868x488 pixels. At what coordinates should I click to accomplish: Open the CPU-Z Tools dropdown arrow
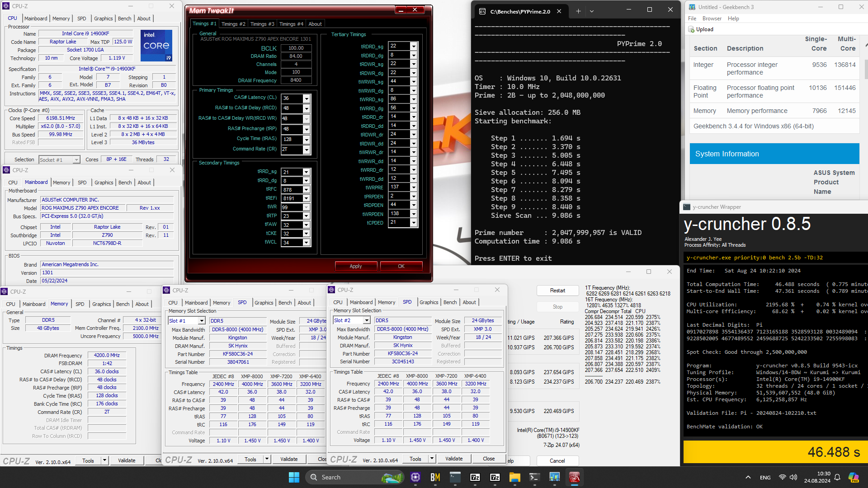(x=104, y=460)
